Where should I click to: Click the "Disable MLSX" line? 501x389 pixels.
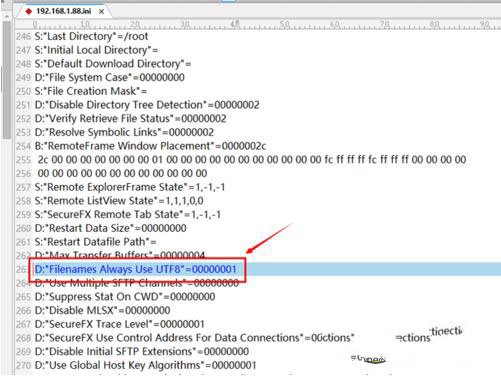[x=102, y=310]
